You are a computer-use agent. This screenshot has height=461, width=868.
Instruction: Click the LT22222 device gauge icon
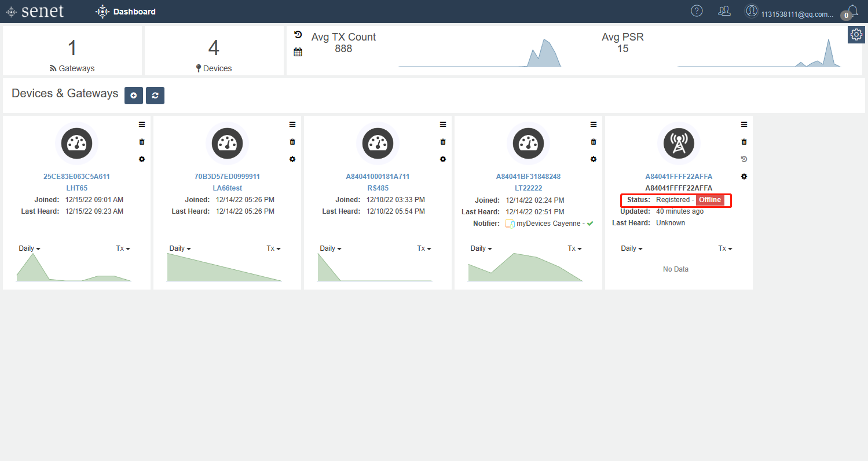[528, 143]
